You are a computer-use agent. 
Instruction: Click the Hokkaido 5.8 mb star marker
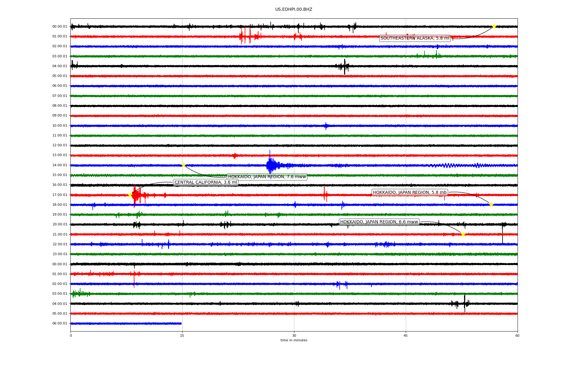(x=491, y=205)
